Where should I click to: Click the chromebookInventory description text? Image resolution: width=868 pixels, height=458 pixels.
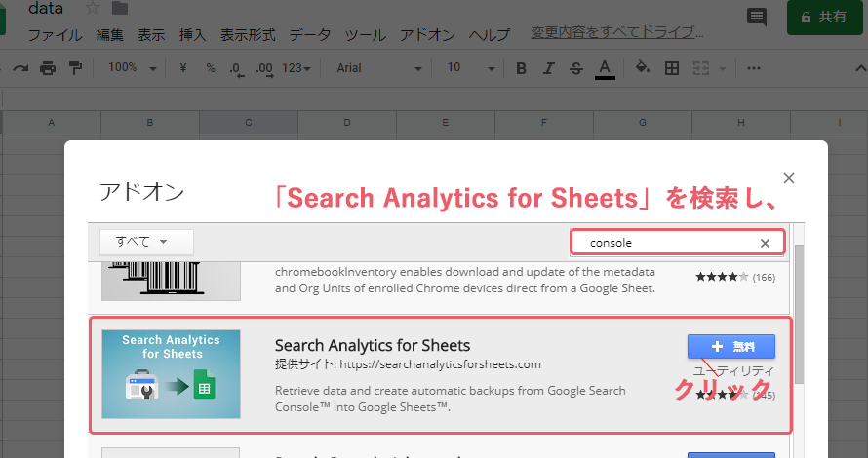465,280
